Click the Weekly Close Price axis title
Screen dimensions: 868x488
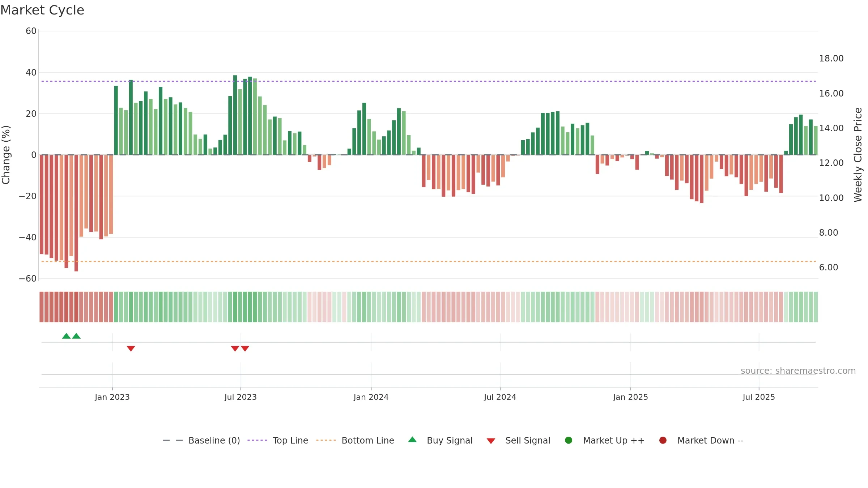click(x=858, y=155)
